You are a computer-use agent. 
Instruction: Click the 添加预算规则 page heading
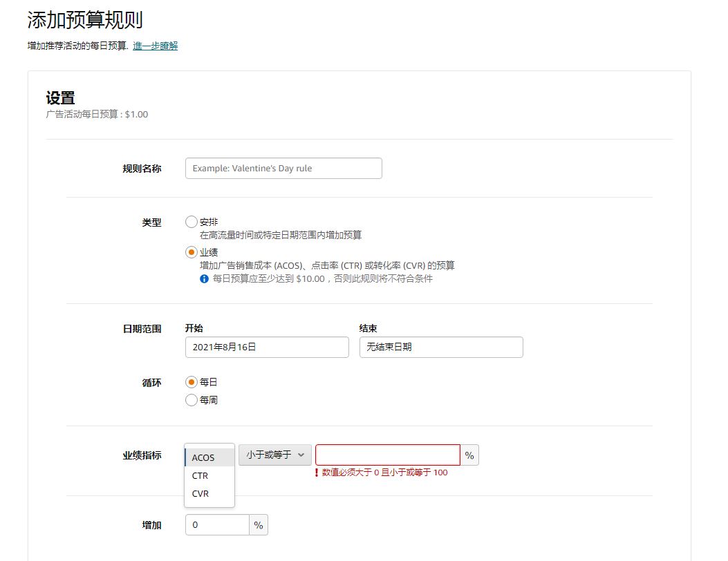pyautogui.click(x=85, y=20)
